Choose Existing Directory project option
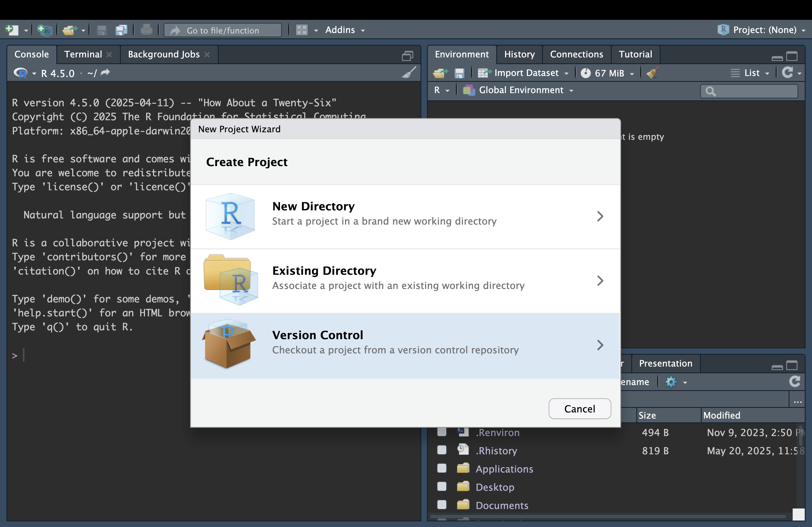Viewport: 812px width, 527px height. pyautogui.click(x=405, y=281)
